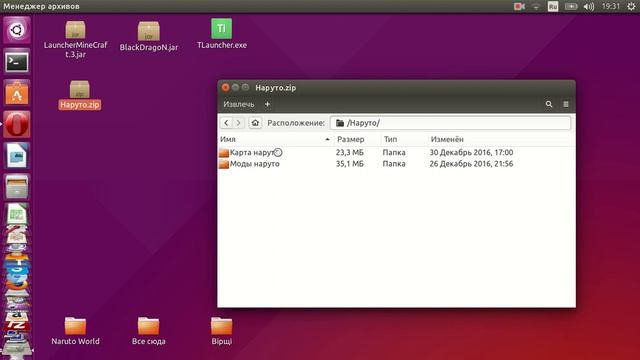
Task: Open the Ubuntu Dash launcher button
Action: (17, 30)
